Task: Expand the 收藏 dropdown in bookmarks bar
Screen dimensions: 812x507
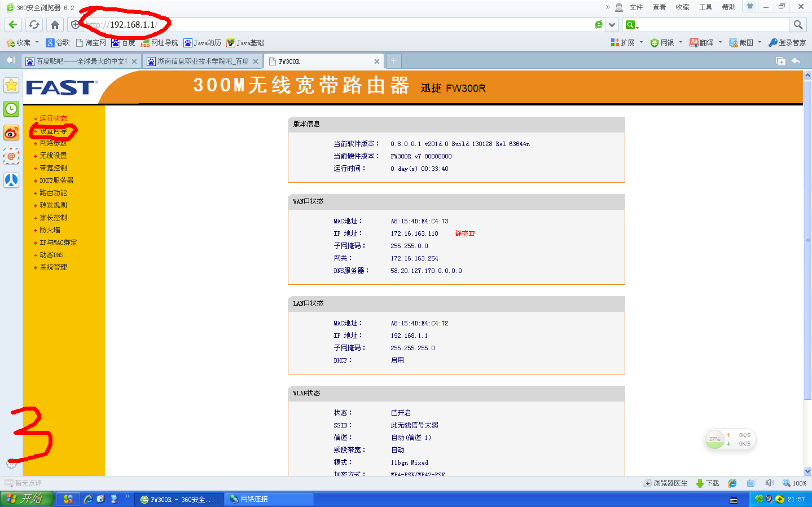Action: click(x=37, y=42)
